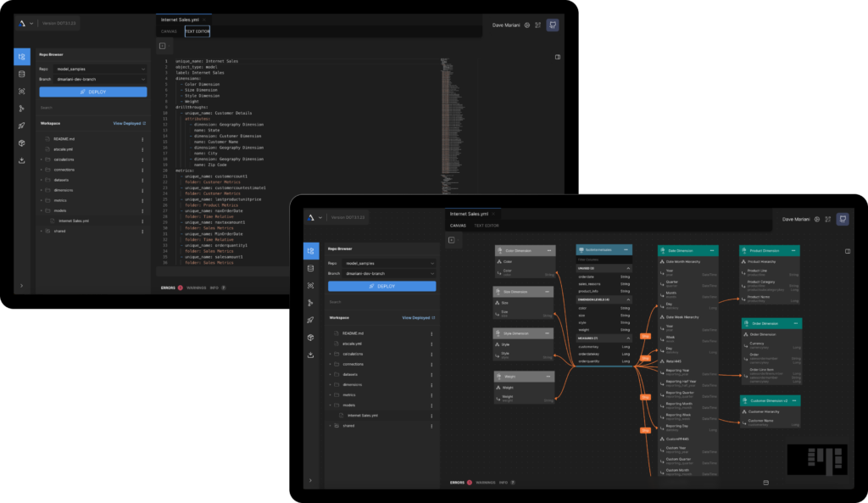Click View Deployed link in canvas window
868x503 pixels.
(x=418, y=318)
